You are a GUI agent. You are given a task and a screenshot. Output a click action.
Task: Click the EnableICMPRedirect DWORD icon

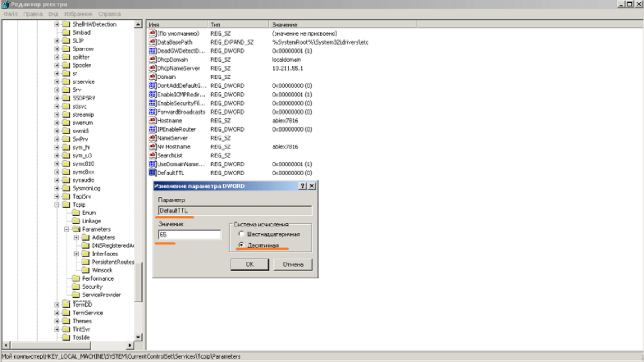click(152, 94)
